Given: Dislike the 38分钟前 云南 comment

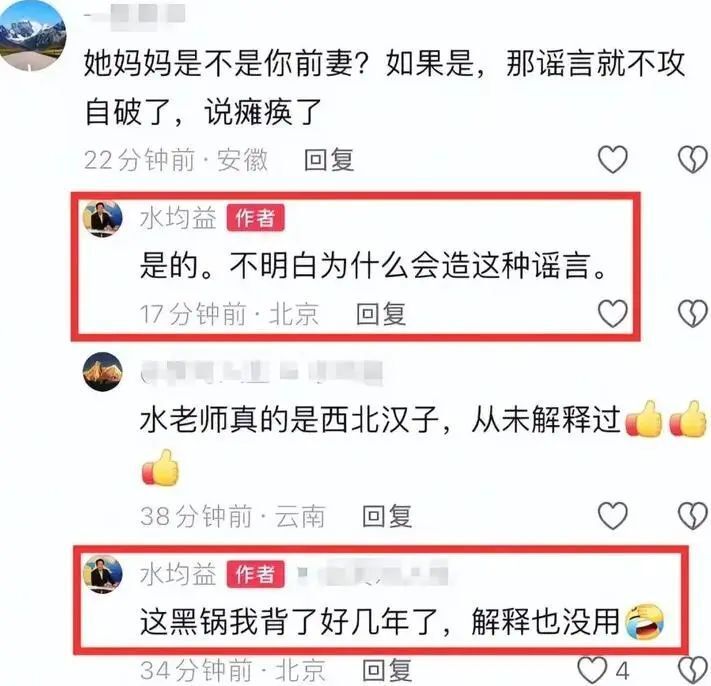Looking at the screenshot, I should click(692, 516).
